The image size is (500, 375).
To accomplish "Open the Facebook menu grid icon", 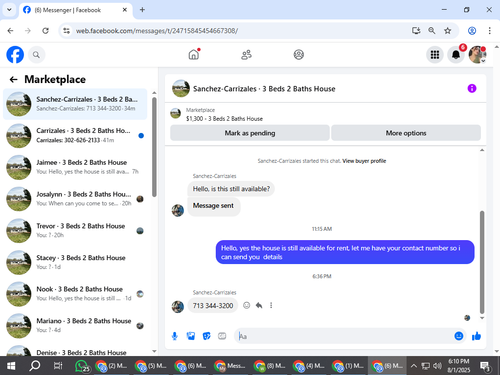I will pos(435,55).
